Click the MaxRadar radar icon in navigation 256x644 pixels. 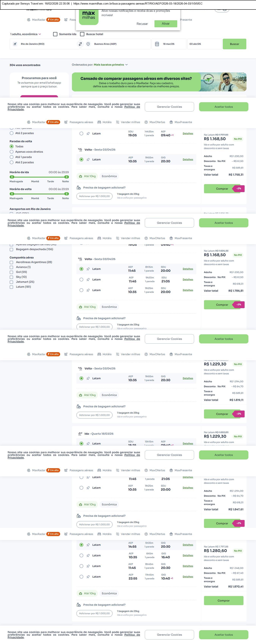tap(29, 122)
